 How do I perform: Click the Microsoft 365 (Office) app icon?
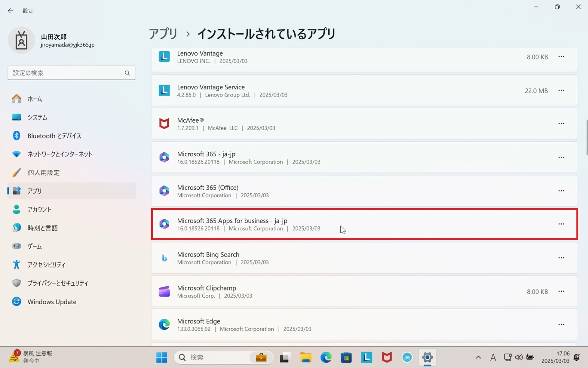pyautogui.click(x=164, y=191)
